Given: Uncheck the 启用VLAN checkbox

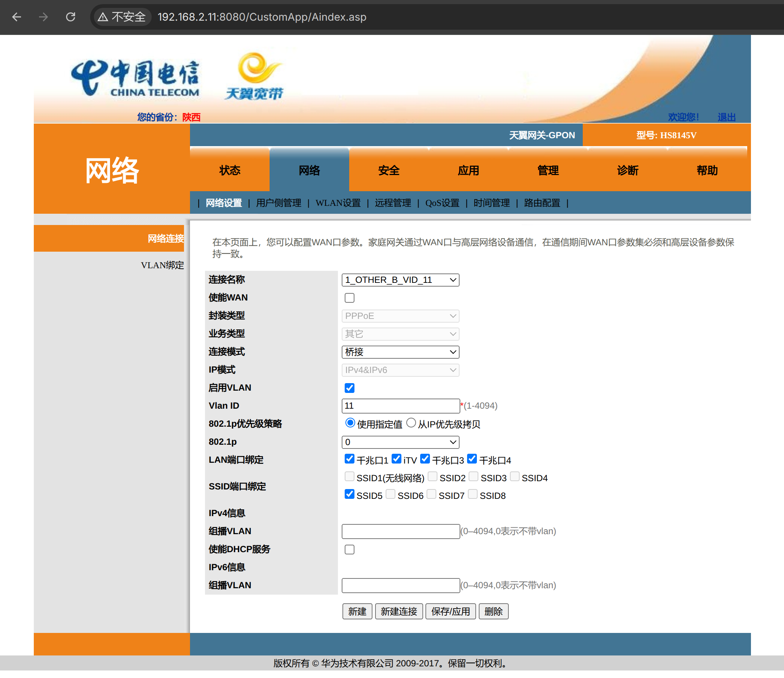Looking at the screenshot, I should click(349, 388).
